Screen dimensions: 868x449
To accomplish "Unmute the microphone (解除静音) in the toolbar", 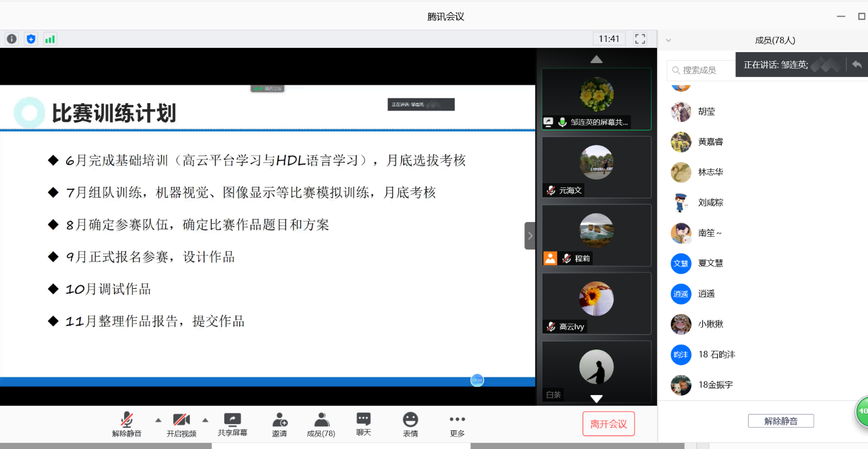I will (x=127, y=424).
